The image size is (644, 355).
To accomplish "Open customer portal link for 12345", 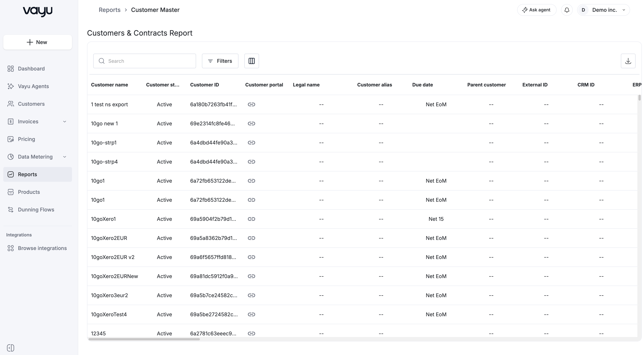I will 251,334.
